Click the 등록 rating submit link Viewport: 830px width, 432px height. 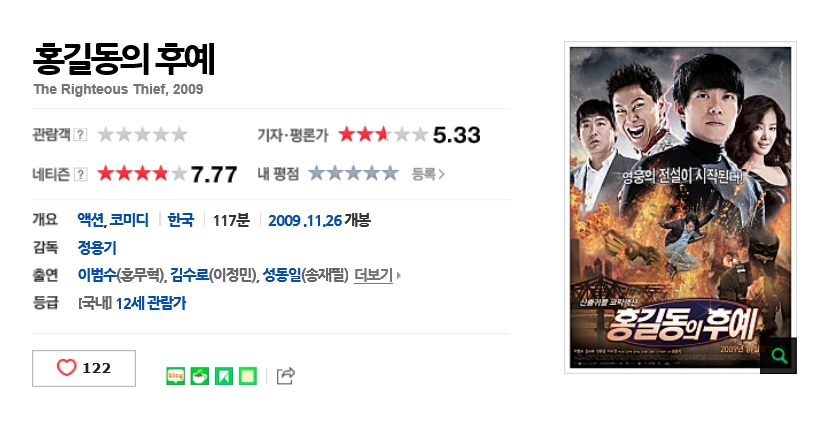(428, 174)
